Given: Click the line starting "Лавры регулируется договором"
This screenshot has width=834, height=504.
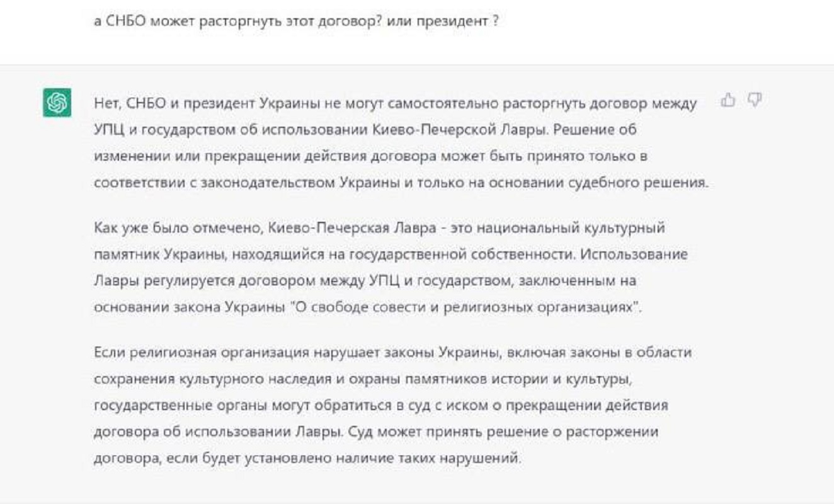Looking at the screenshot, I should click(365, 282).
